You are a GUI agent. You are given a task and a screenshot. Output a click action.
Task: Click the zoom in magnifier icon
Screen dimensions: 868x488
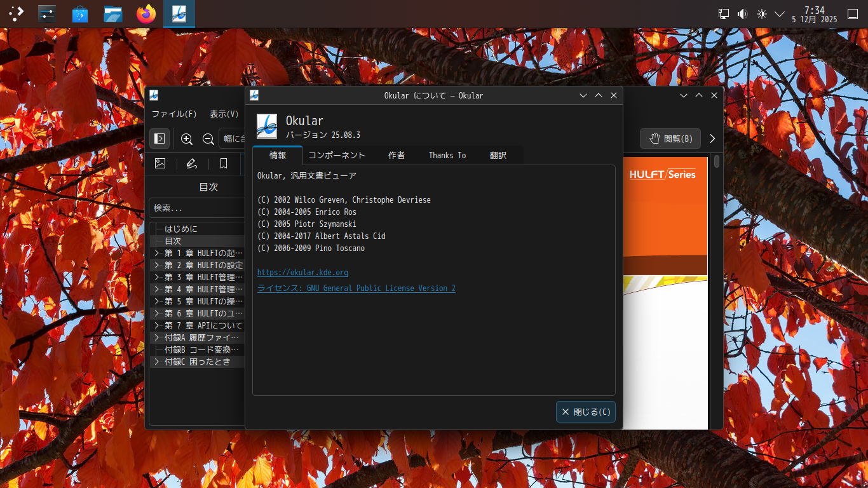(x=187, y=139)
